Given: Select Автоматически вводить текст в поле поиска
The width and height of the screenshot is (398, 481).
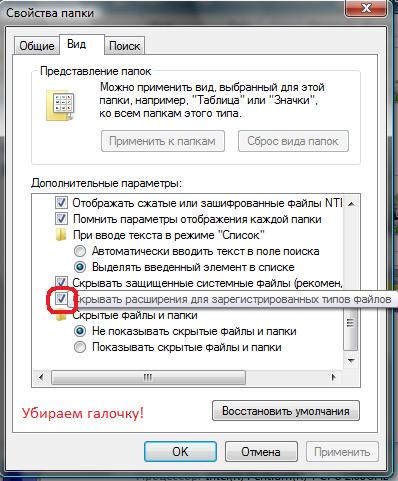Looking at the screenshot, I should [x=80, y=251].
